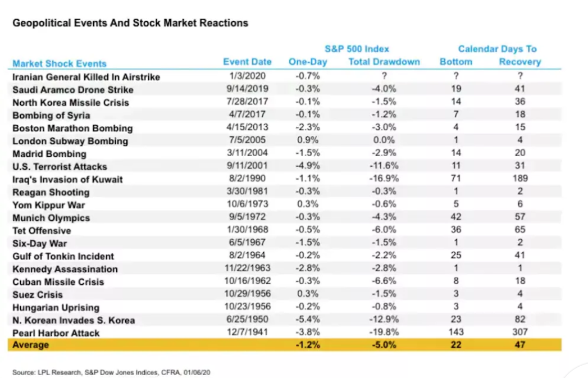Click the 'Boston Marathon Bombing' event name
Viewport: 588px width, 378px height.
72,128
